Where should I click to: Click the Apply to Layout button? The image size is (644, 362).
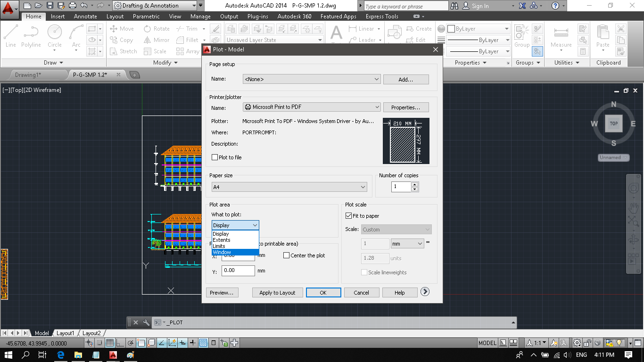click(x=277, y=293)
